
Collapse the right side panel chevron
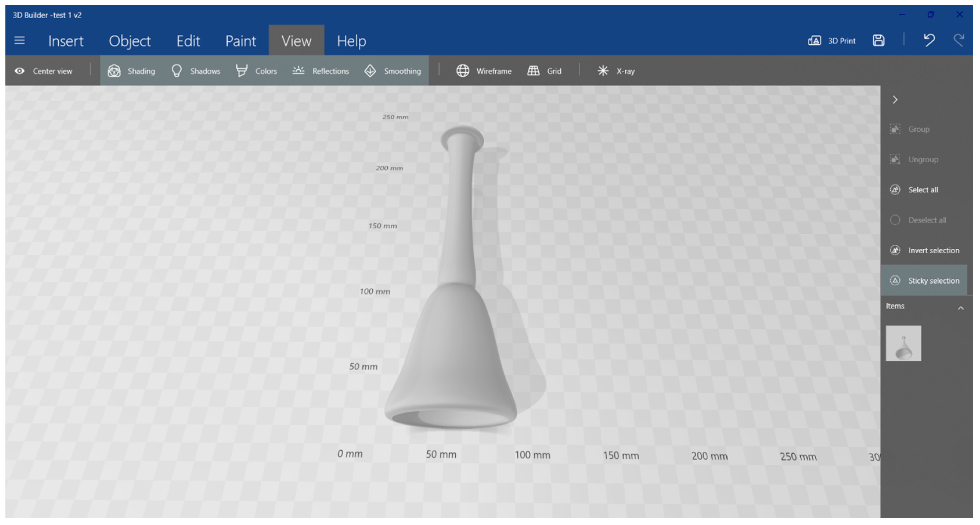point(895,100)
